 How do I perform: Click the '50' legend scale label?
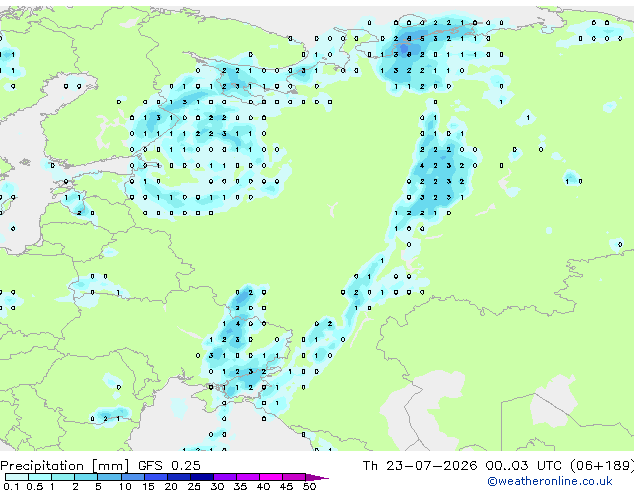[310, 486]
